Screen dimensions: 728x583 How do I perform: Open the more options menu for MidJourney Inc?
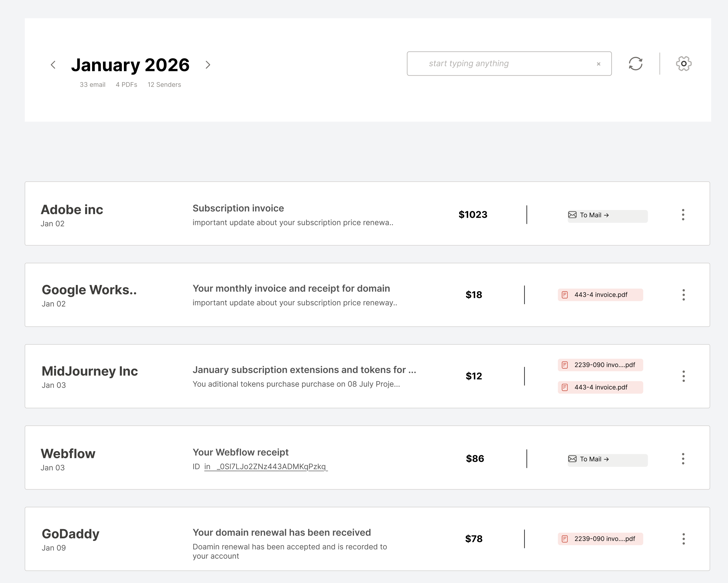tap(684, 376)
